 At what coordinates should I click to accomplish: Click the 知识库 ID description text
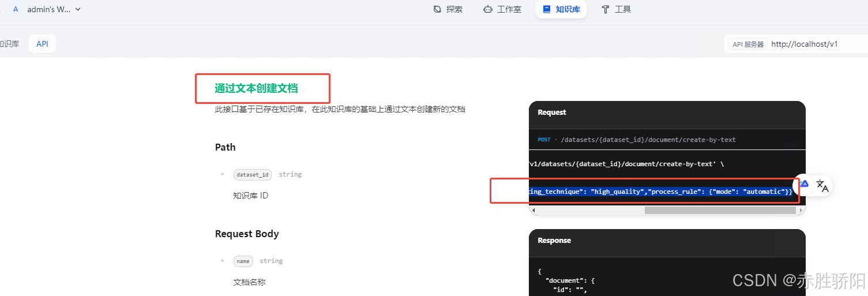coord(250,196)
